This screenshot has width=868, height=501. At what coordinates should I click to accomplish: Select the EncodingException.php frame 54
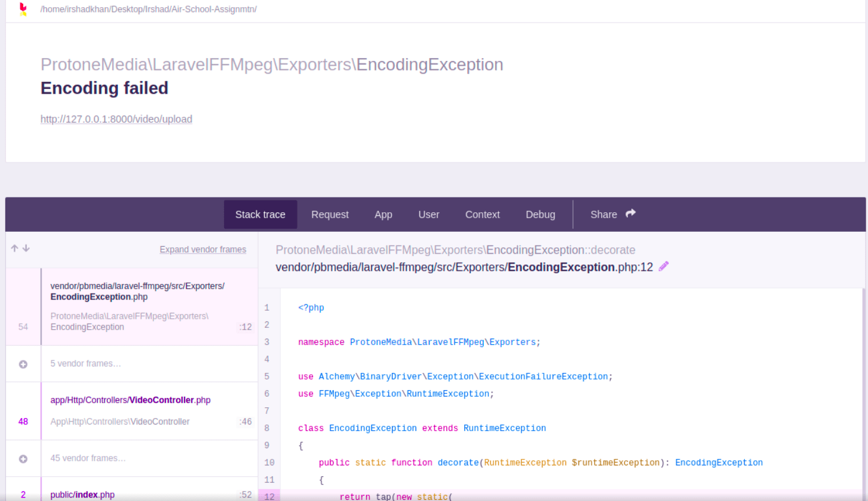coord(132,307)
